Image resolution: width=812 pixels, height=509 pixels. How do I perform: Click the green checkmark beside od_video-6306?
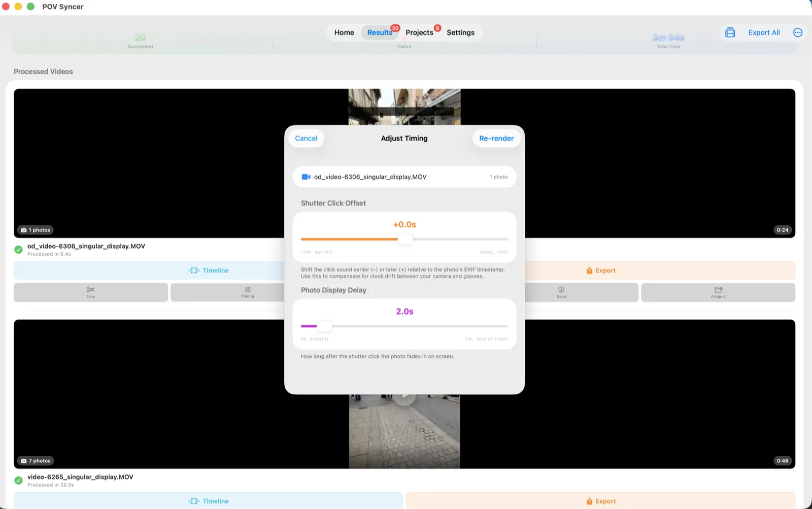[18, 250]
